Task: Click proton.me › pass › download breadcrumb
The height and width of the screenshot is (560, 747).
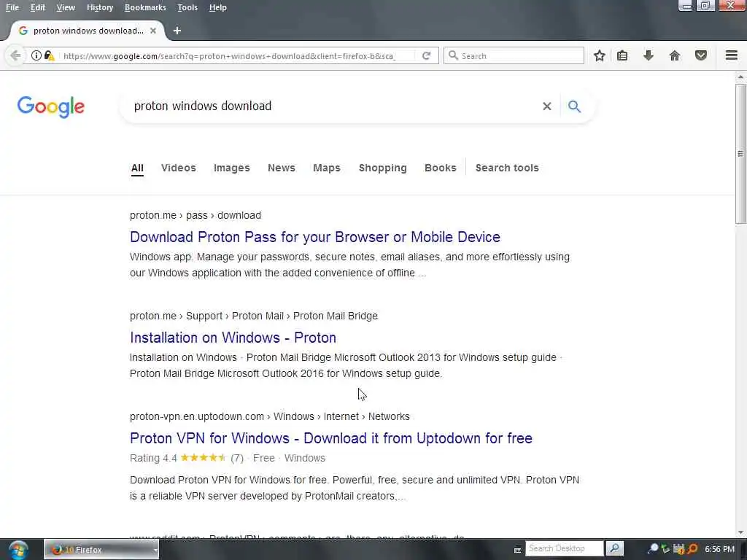Action: [196, 215]
